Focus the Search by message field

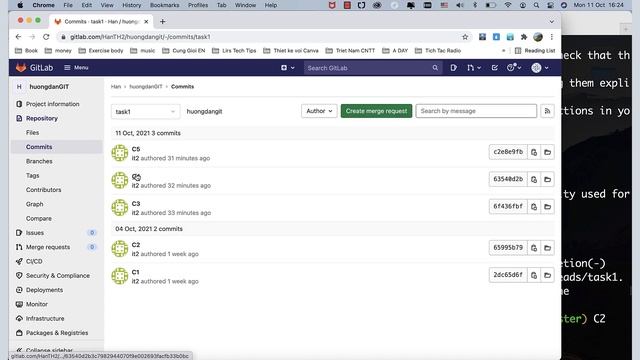476,111
